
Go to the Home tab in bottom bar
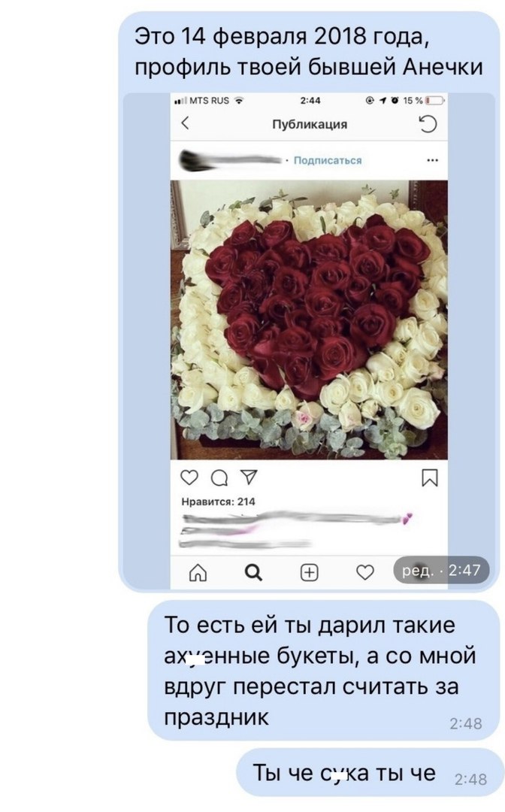click(x=198, y=572)
